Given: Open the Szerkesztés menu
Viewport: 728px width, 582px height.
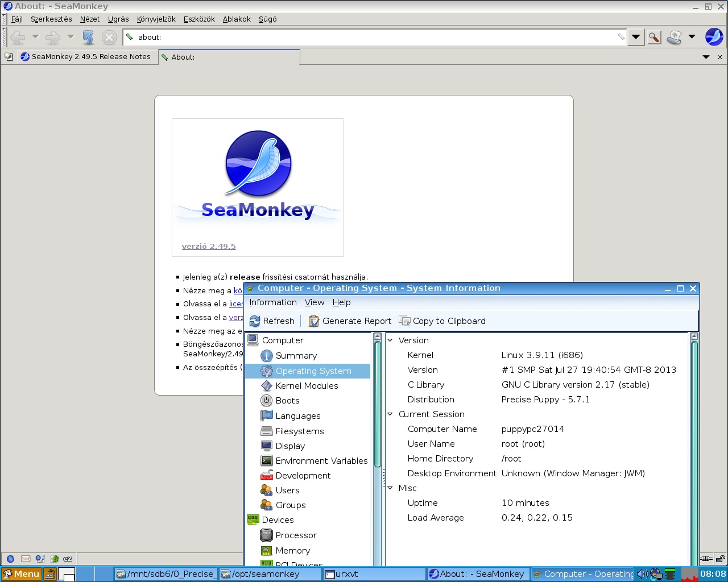Looking at the screenshot, I should 51,19.
